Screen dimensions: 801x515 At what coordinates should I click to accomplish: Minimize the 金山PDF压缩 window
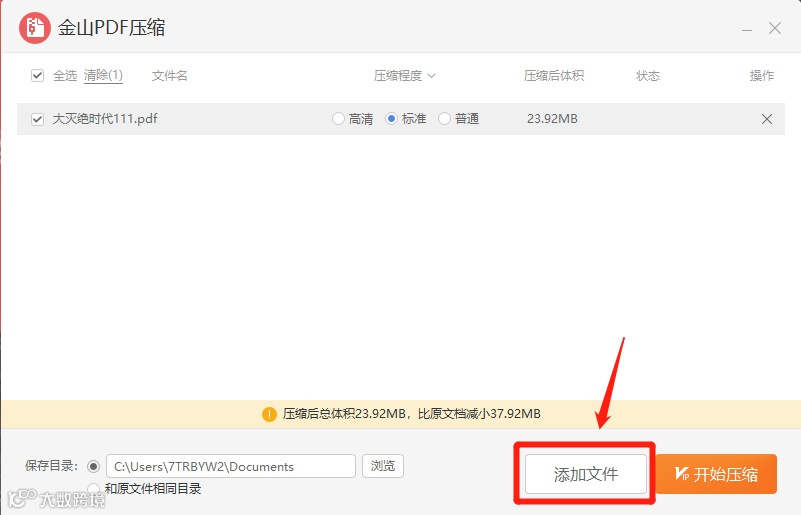747,29
